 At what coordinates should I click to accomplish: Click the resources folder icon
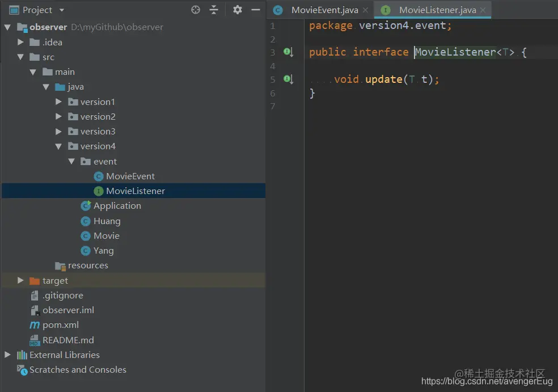(x=61, y=265)
